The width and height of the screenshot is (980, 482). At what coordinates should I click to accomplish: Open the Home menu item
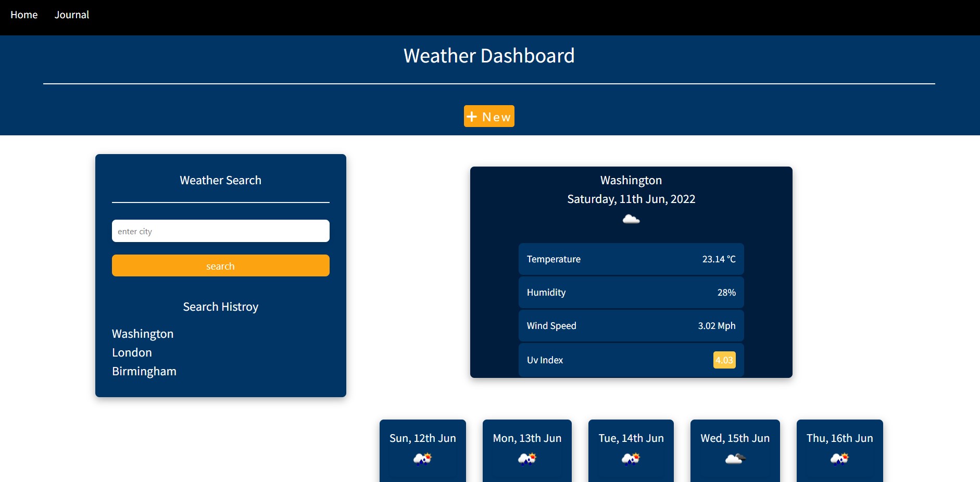click(x=24, y=15)
